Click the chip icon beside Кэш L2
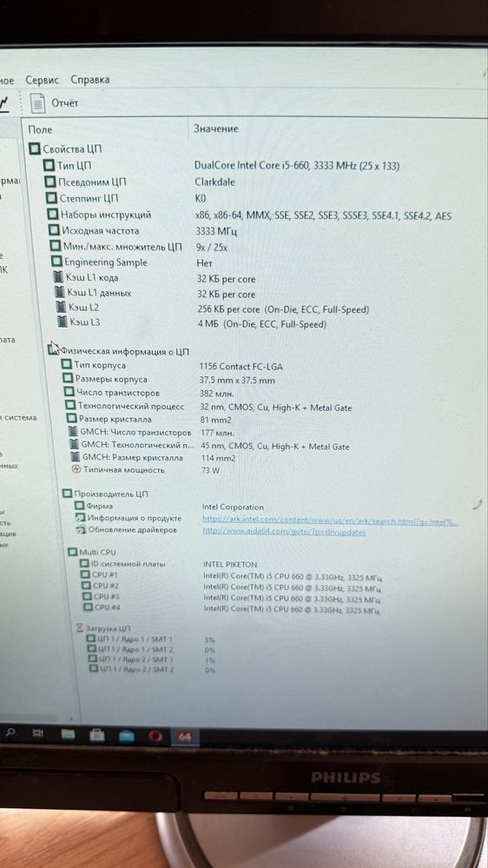The image size is (488, 868). coord(62,307)
